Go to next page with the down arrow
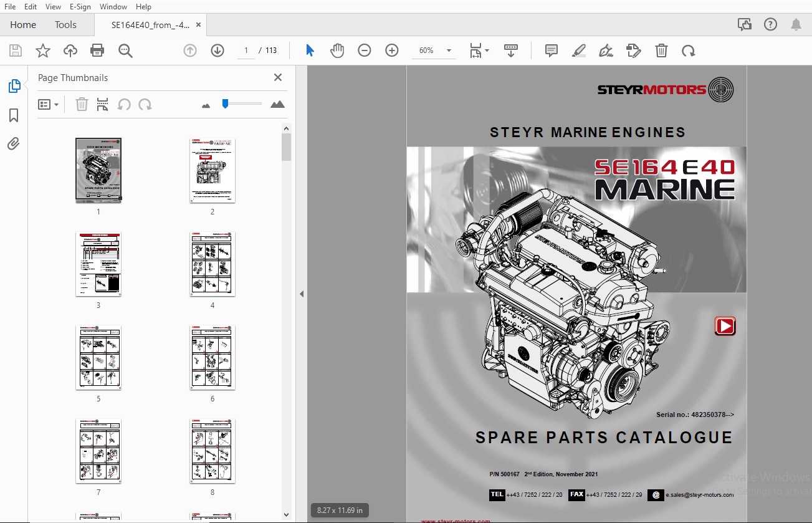 click(x=217, y=50)
